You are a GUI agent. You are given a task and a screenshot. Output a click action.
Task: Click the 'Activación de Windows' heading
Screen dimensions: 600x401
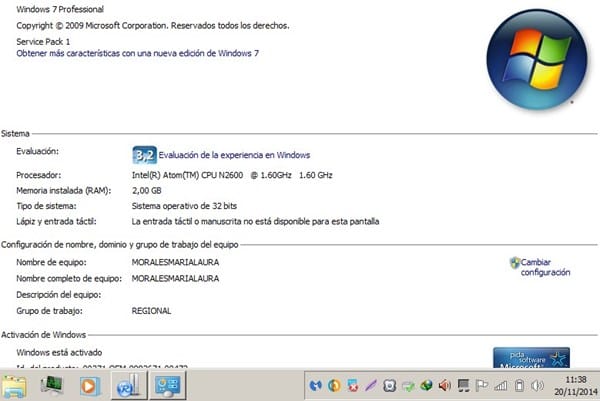point(44,335)
